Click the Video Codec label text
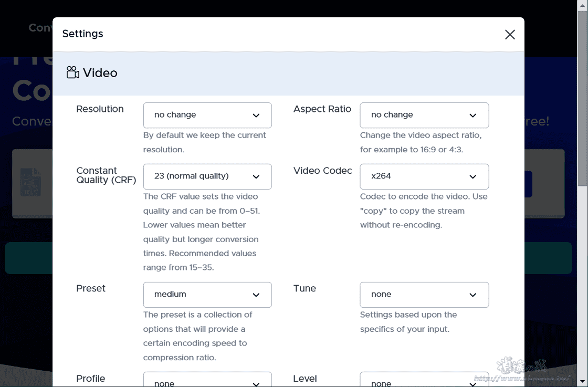Screen dimensions: 588x387 click(322, 171)
